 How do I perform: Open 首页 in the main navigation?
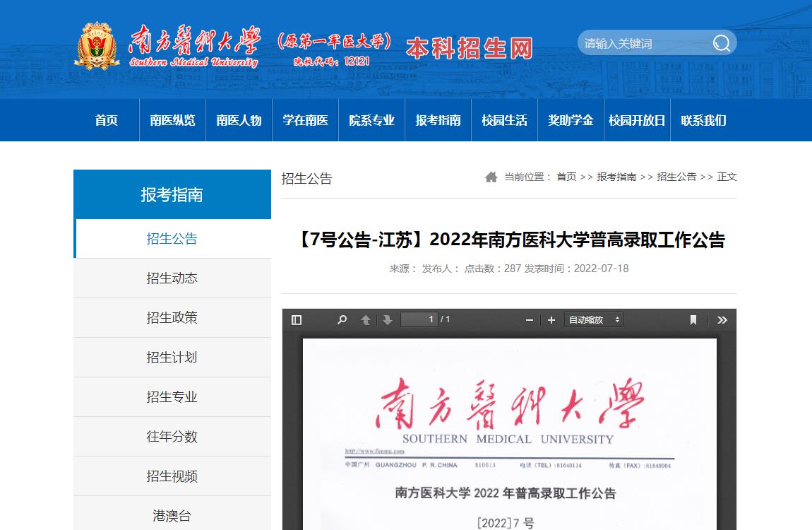106,120
